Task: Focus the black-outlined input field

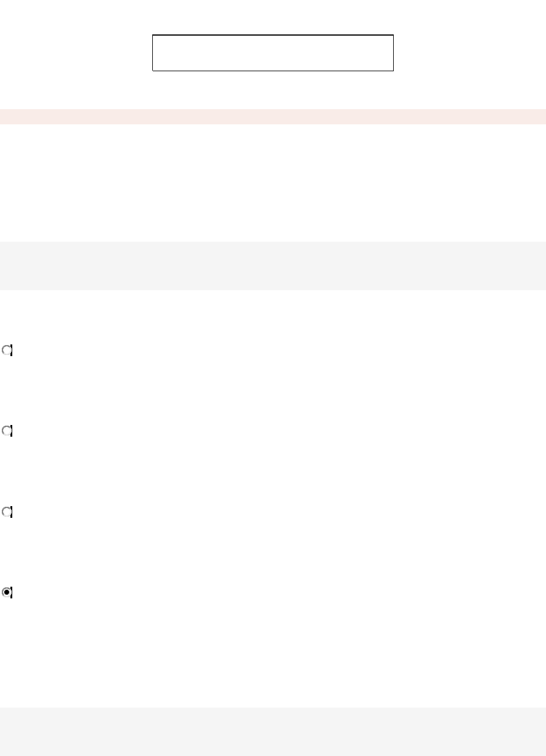Action: (273, 53)
